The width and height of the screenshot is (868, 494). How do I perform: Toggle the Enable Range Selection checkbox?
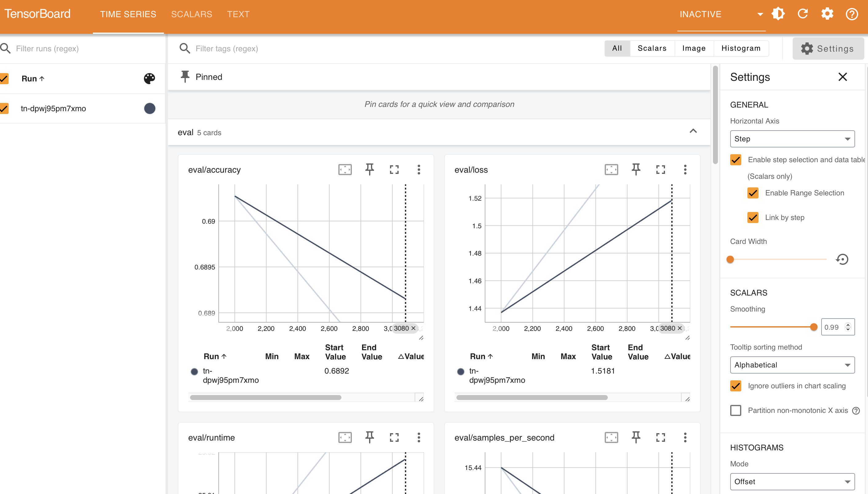click(x=753, y=192)
